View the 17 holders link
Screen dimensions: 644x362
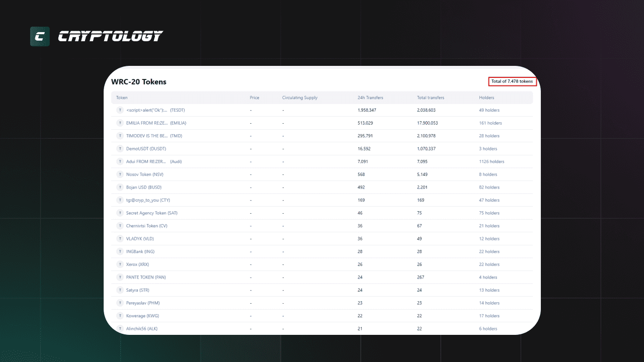(x=490, y=316)
